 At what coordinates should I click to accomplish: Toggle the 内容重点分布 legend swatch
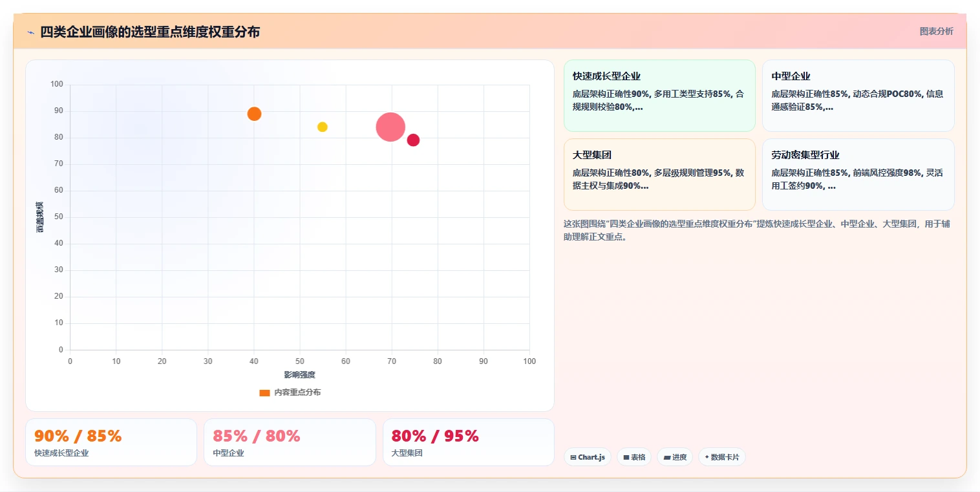[264, 392]
